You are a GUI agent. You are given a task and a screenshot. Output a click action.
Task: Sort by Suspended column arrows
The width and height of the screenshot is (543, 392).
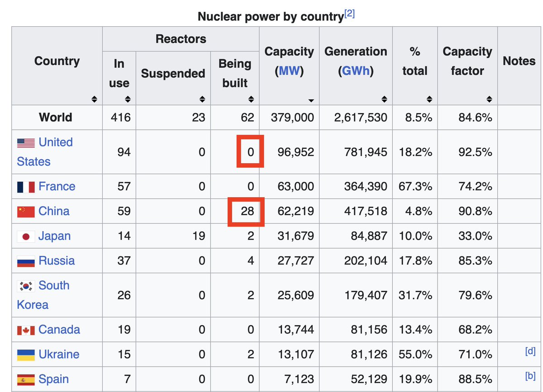[x=203, y=99]
